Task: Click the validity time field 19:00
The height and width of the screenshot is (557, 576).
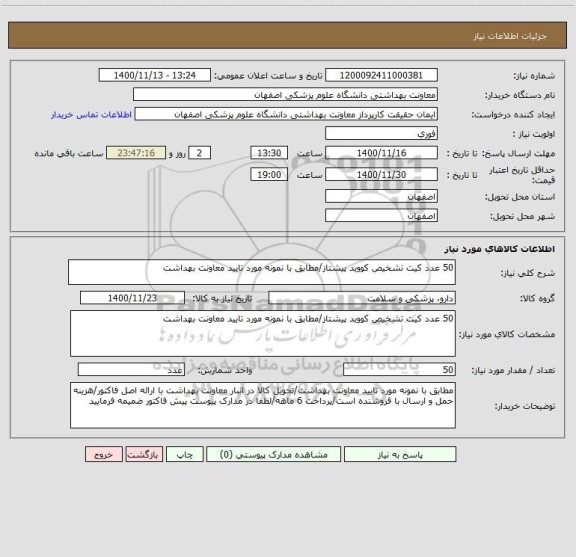Action: [x=269, y=175]
